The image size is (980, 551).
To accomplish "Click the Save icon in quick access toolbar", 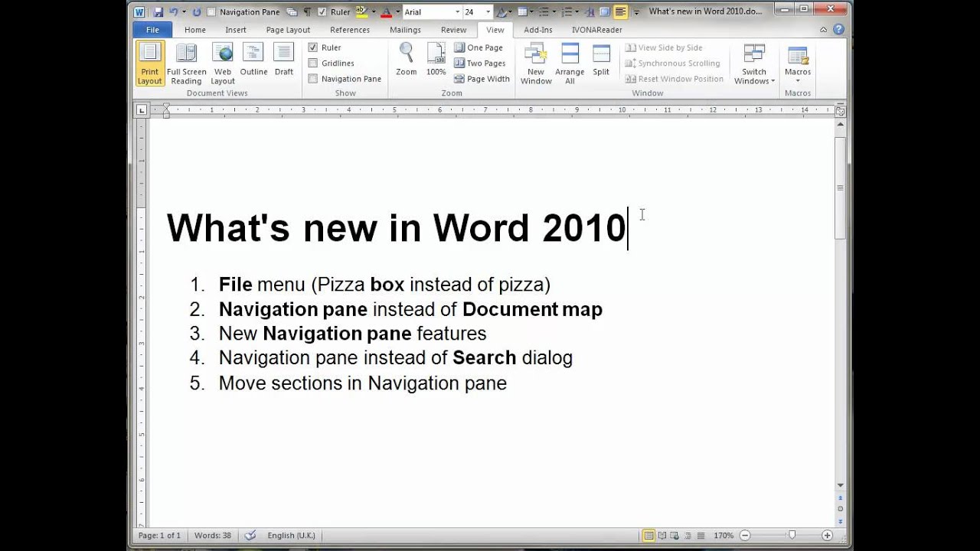I will click(158, 12).
